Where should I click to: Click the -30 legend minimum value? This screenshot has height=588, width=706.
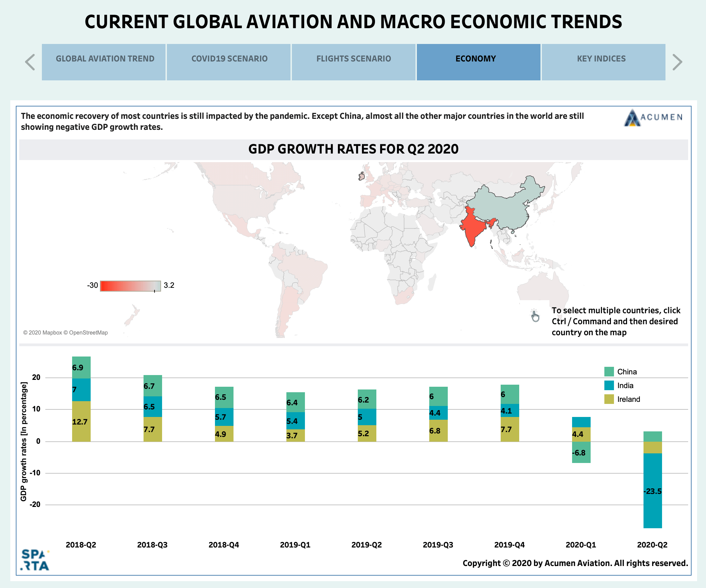[93, 285]
